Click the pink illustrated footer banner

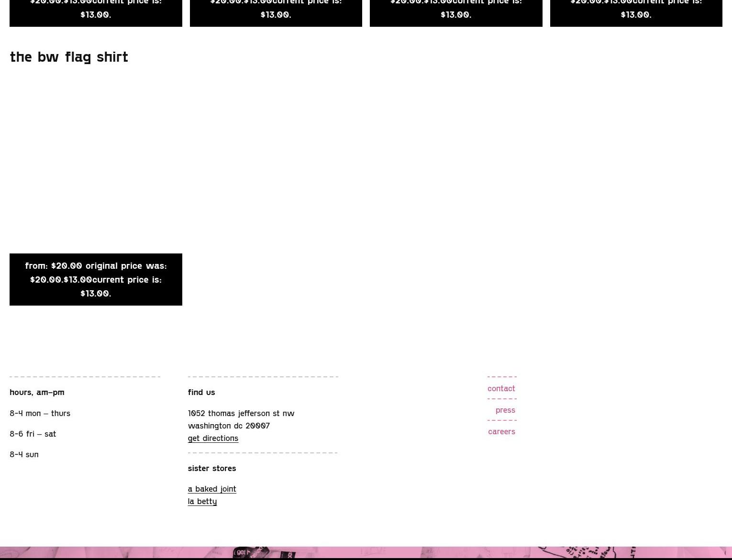[366, 553]
